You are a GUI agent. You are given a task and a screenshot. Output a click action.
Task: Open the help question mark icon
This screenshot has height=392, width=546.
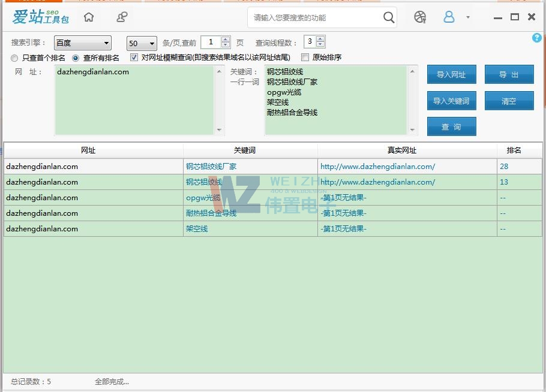(x=536, y=38)
